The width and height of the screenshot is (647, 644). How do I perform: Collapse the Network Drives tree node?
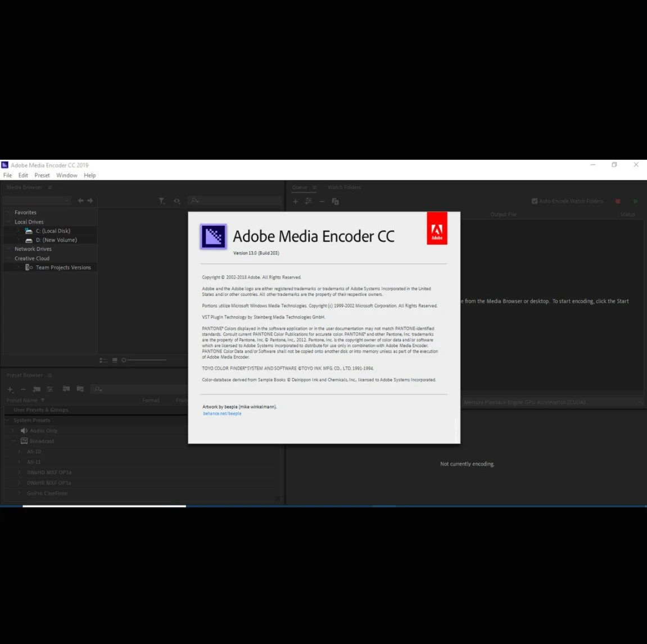coord(8,249)
